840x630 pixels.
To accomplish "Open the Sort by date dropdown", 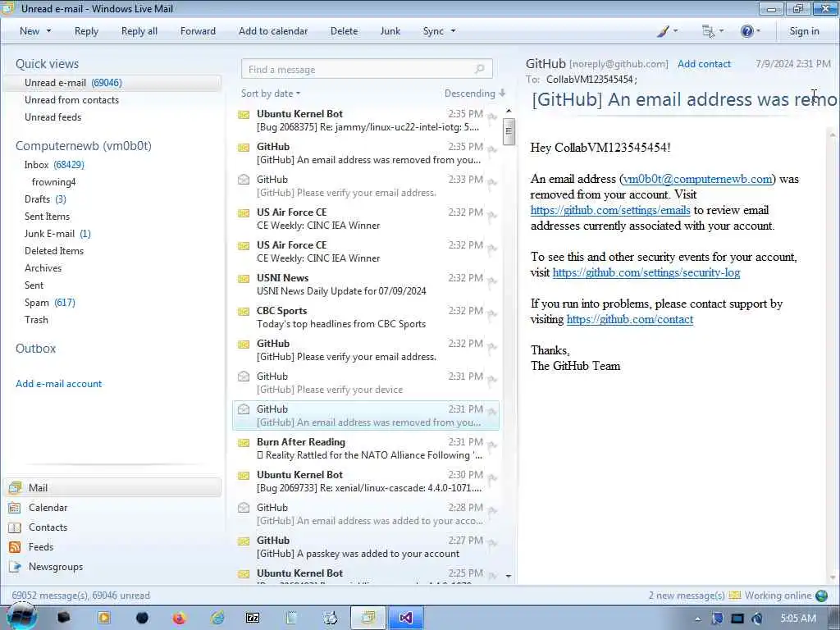I will coord(271,94).
